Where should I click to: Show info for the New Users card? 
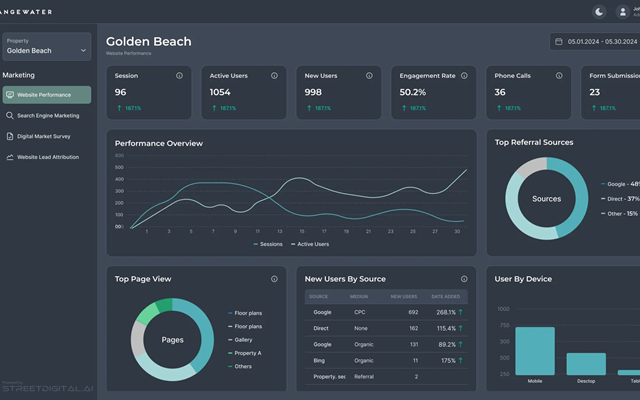(x=369, y=76)
